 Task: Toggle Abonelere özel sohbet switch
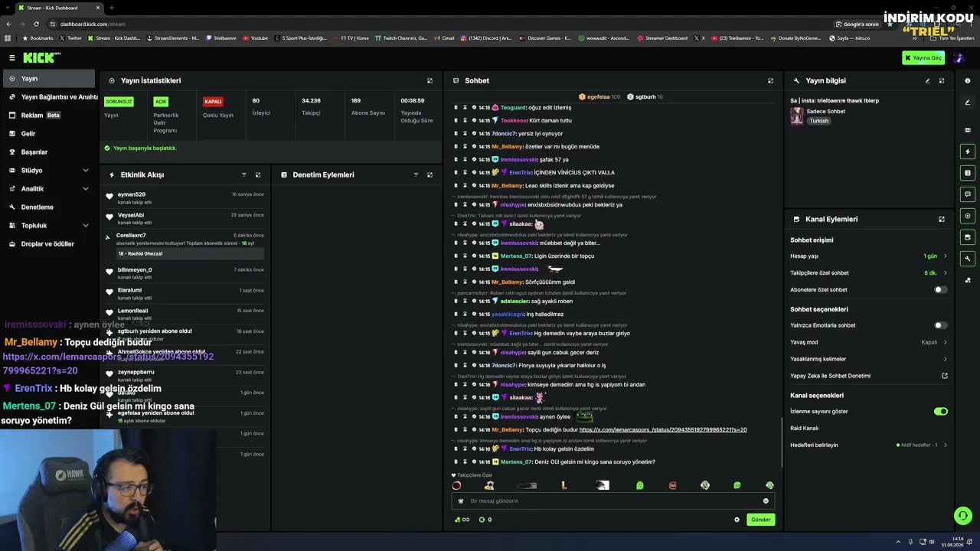click(x=941, y=290)
